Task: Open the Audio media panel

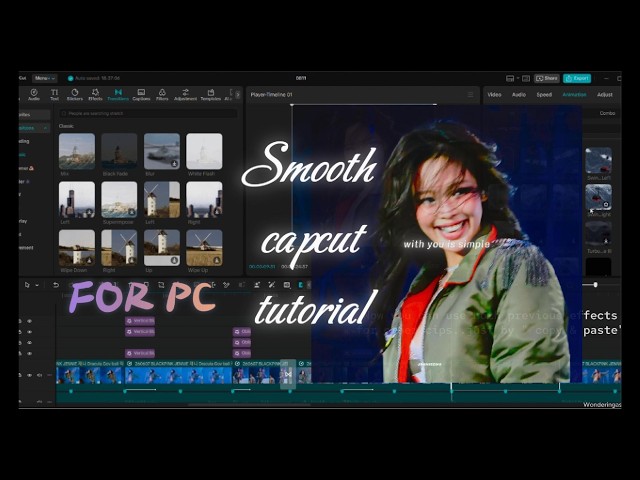Action: pyautogui.click(x=34, y=95)
